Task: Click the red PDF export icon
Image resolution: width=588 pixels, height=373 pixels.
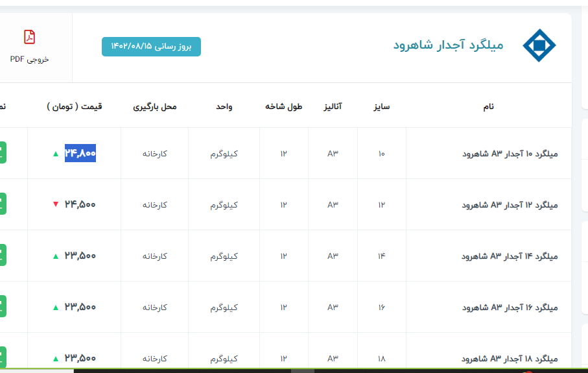Action: click(x=29, y=37)
